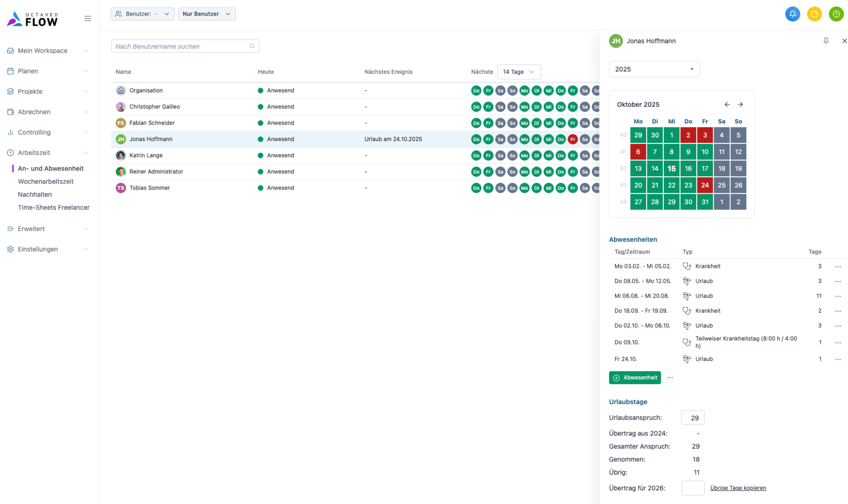Viewport: 848px width, 504px height.
Task: Open Wochenarbeitszeit in the sidebar
Action: point(46,181)
